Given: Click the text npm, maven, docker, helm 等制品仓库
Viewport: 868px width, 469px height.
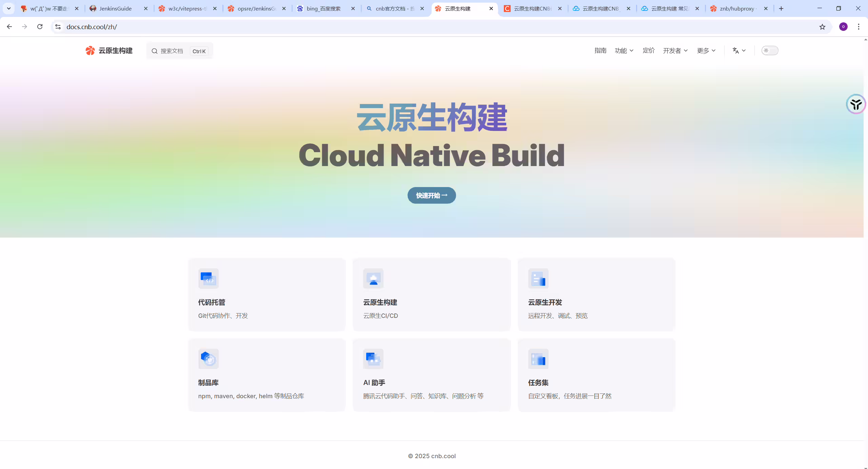Looking at the screenshot, I should pyautogui.click(x=251, y=396).
